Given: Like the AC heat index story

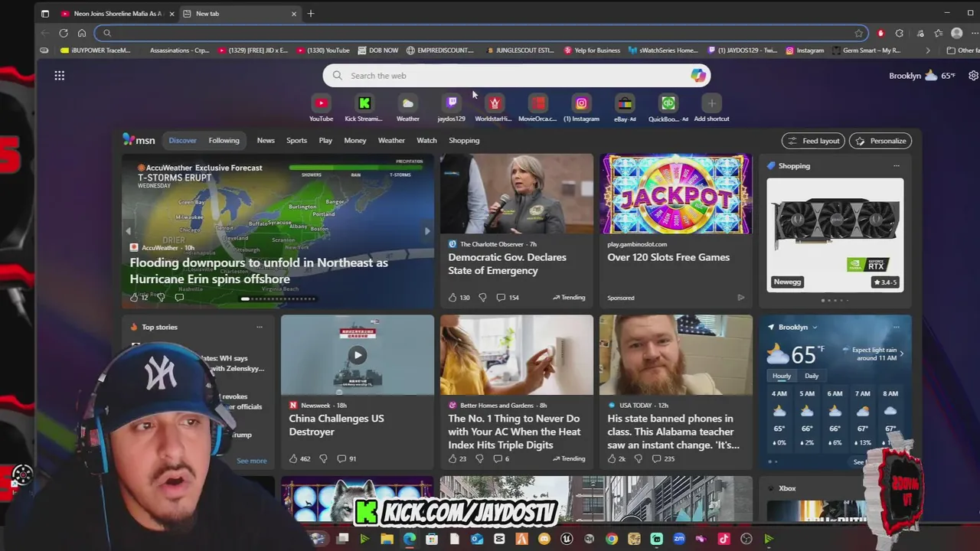Looking at the screenshot, I should [x=452, y=458].
